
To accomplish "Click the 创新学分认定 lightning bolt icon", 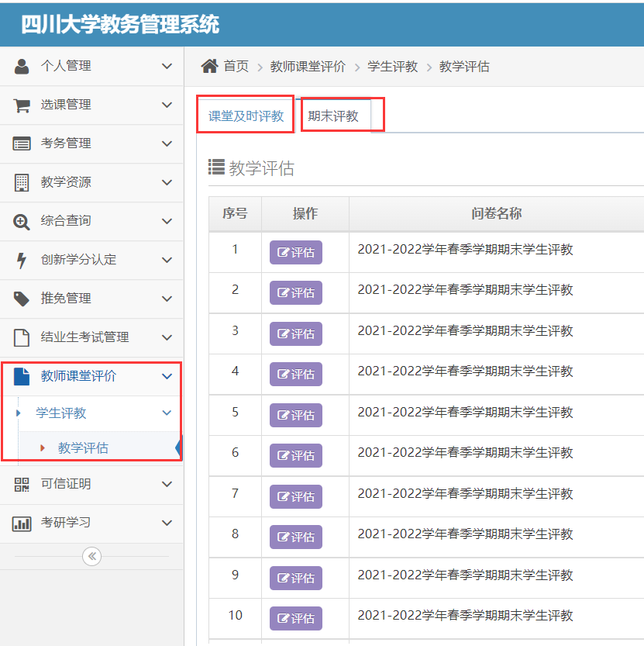I will 22,261.
